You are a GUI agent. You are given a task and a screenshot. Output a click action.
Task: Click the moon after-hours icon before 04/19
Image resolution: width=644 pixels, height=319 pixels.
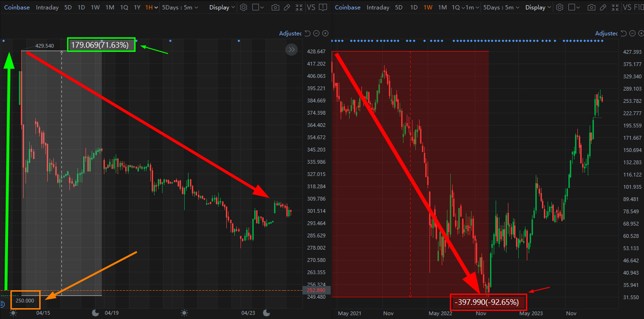click(x=95, y=313)
